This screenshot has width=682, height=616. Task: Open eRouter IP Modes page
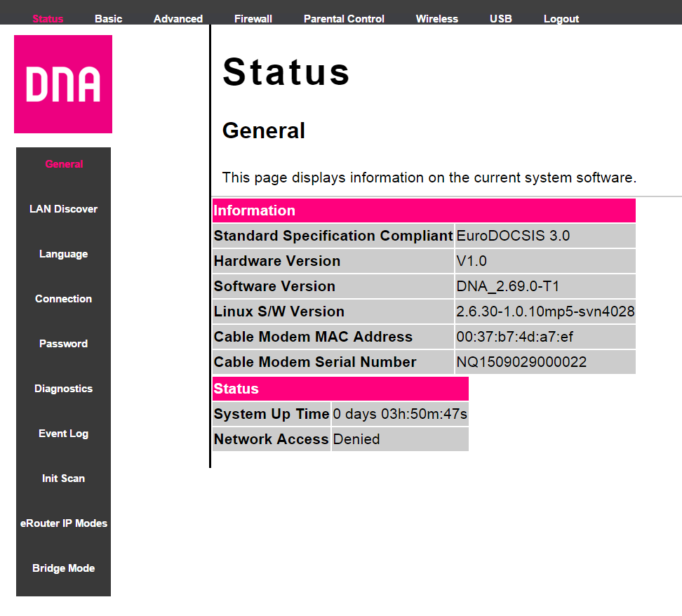64,523
